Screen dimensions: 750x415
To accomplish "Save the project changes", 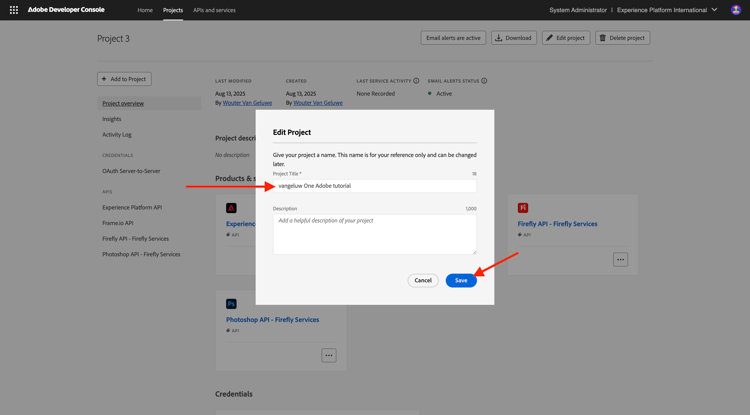I will tap(461, 281).
